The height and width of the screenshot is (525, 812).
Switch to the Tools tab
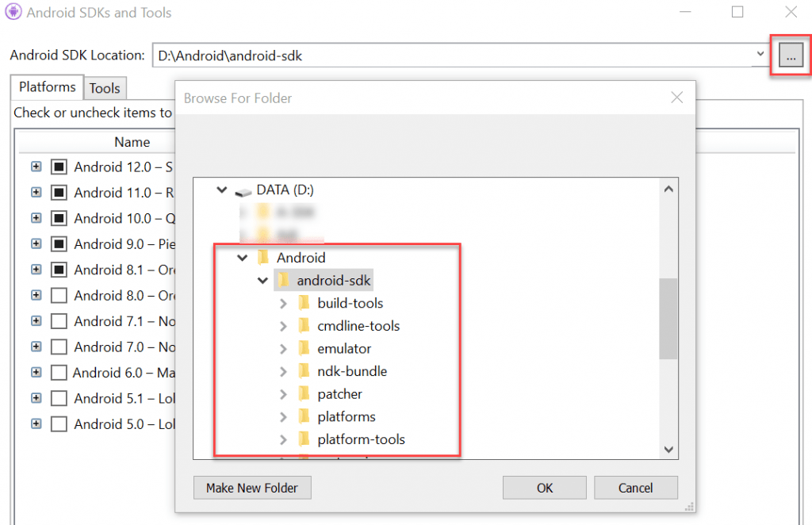tap(105, 89)
